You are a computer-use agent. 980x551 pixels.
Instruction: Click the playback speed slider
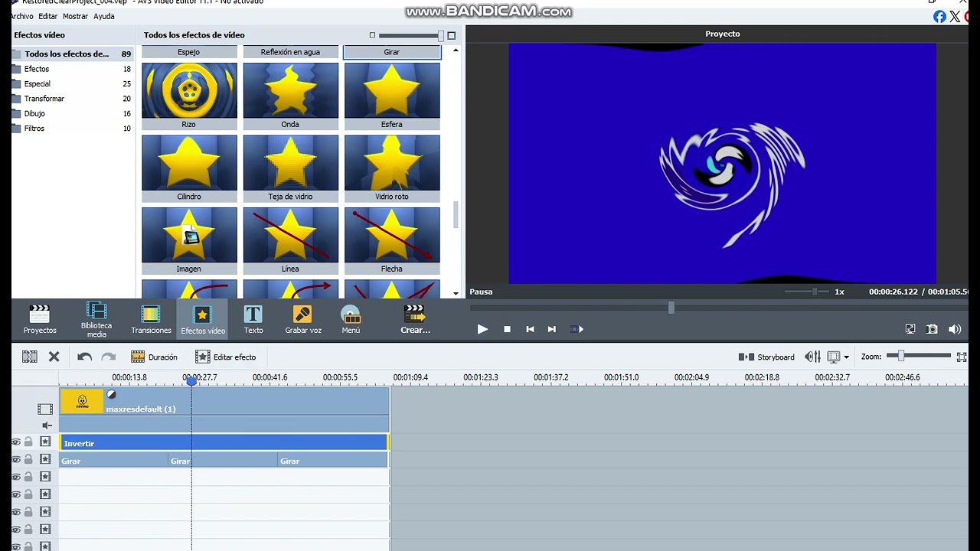[808, 292]
